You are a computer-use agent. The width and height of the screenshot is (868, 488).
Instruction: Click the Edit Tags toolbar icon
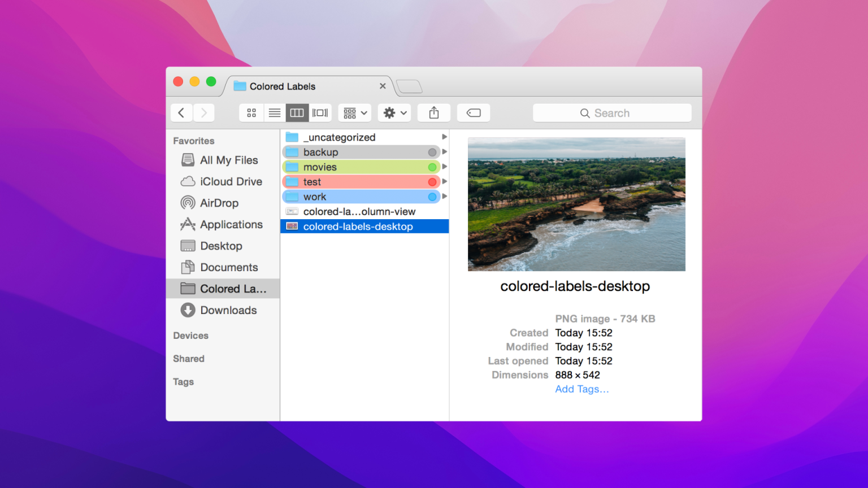click(x=473, y=112)
